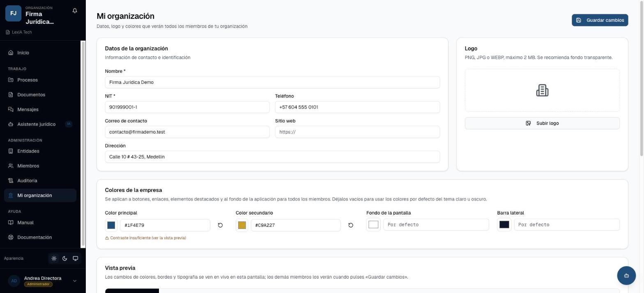The image size is (644, 293).
Task: Open the Manual help page
Action: coord(40,223)
